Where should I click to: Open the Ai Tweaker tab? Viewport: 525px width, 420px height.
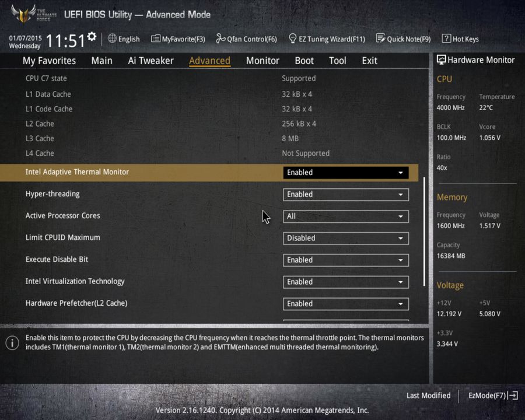pyautogui.click(x=150, y=61)
